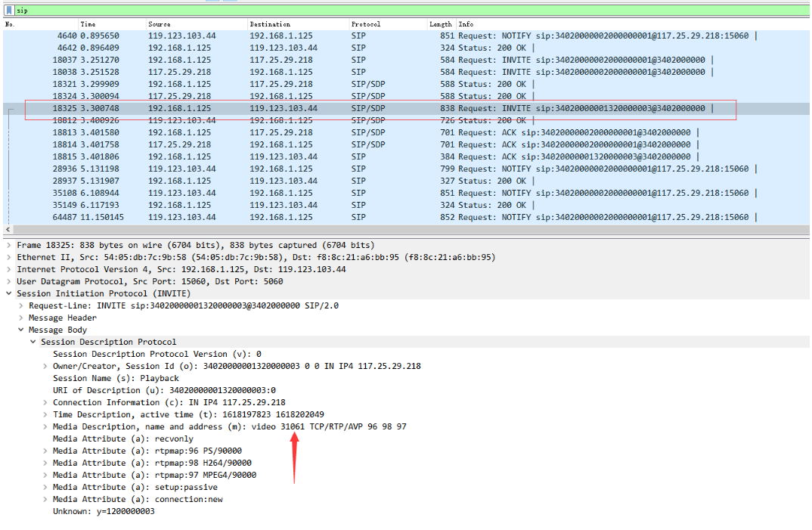The image size is (812, 530).
Task: Collapse the Message Body node
Action: click(20, 330)
